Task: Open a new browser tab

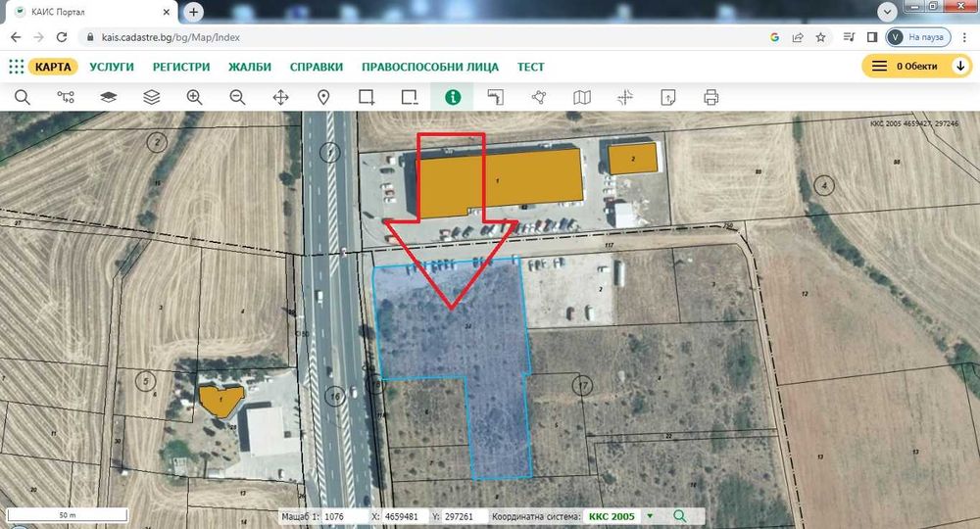Action: (x=194, y=12)
